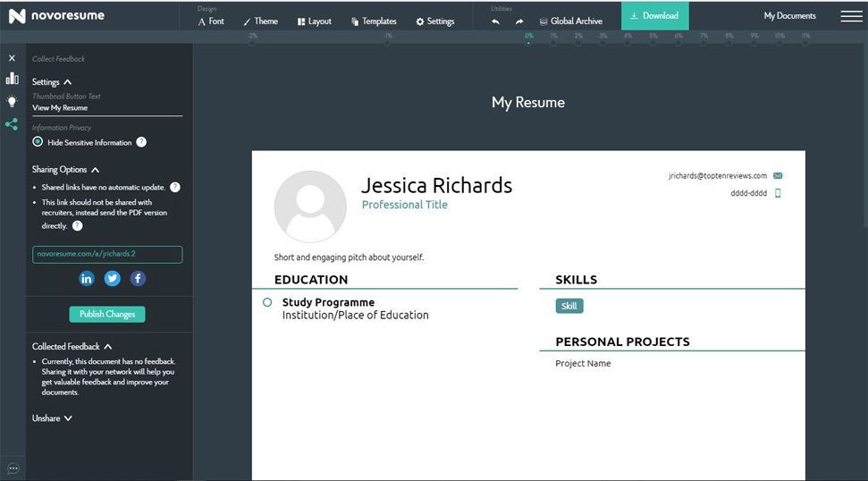
Task: Close the left feedback panel
Action: pyautogui.click(x=12, y=58)
